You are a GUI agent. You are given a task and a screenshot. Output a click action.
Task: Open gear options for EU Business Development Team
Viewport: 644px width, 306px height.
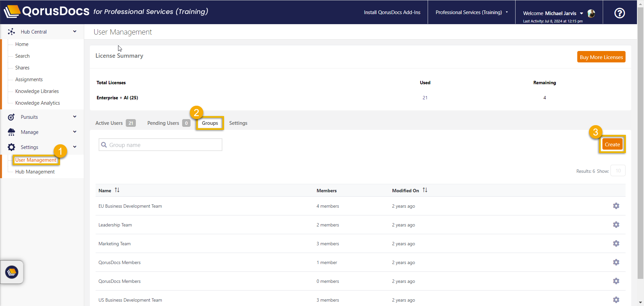click(x=616, y=206)
